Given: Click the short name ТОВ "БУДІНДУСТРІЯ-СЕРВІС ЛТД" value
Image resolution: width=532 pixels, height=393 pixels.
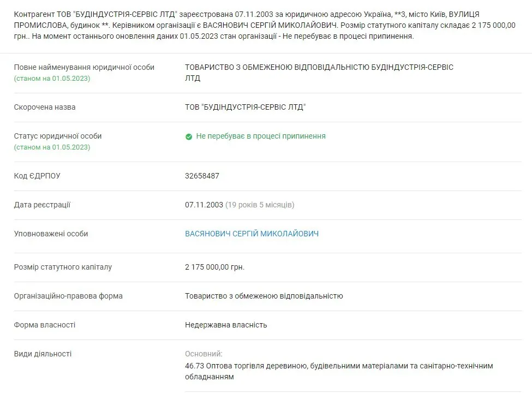Looking at the screenshot, I should [x=245, y=107].
